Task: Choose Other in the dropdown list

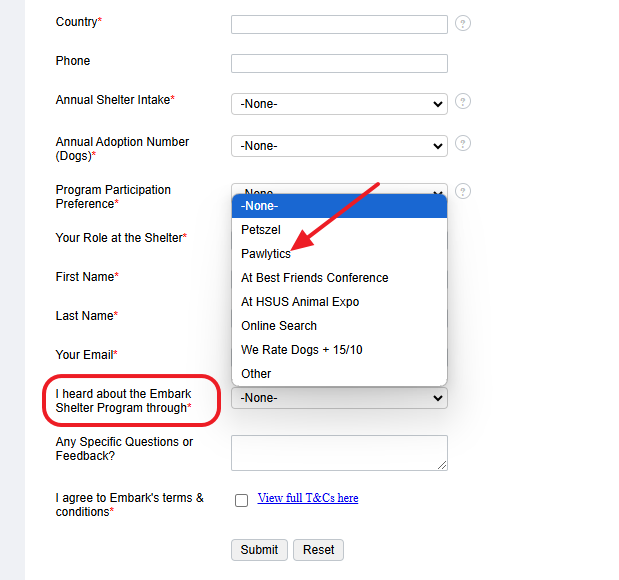Action: pyautogui.click(x=339, y=374)
